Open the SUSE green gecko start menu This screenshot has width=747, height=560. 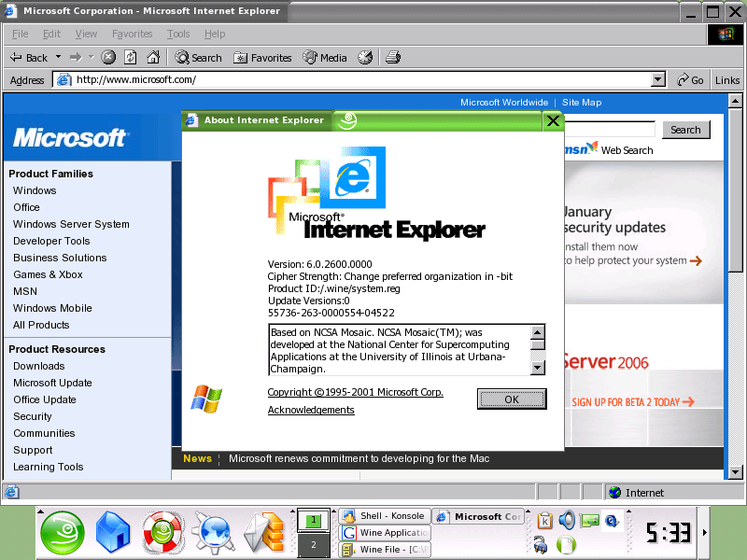[x=63, y=533]
